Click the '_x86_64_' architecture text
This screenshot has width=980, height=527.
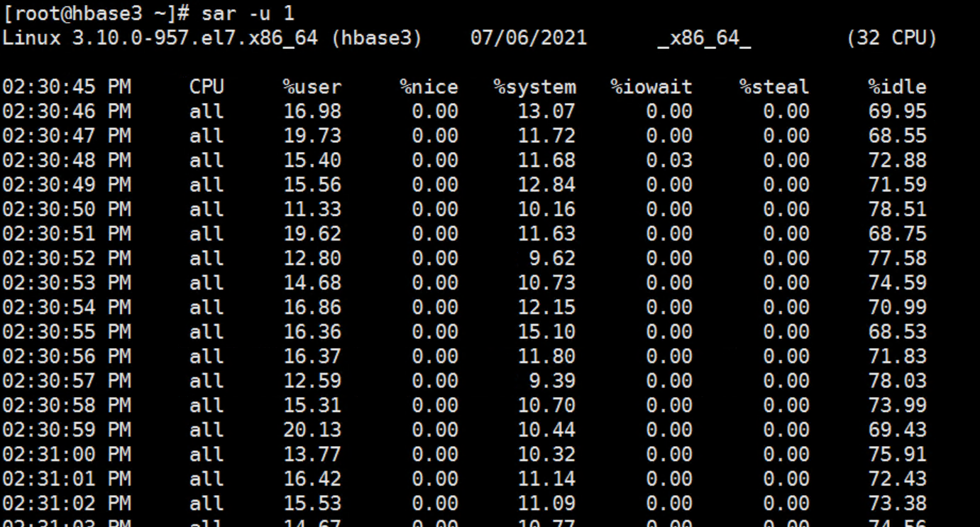tap(704, 38)
